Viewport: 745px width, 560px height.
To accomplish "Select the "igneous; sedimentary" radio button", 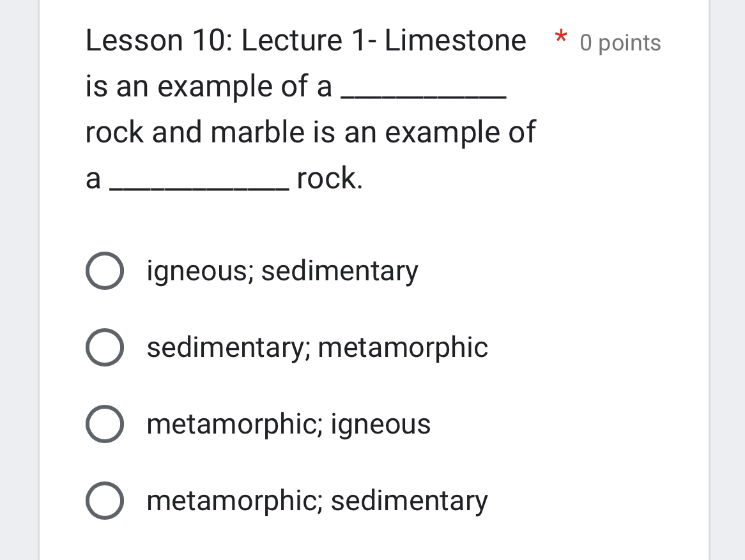I will point(105,271).
